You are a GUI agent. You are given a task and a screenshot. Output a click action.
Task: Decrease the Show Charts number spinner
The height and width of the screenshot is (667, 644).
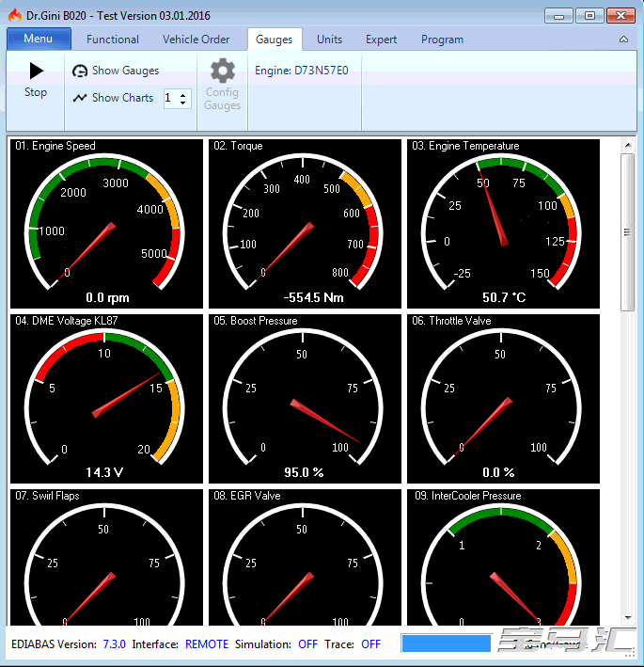pyautogui.click(x=183, y=103)
